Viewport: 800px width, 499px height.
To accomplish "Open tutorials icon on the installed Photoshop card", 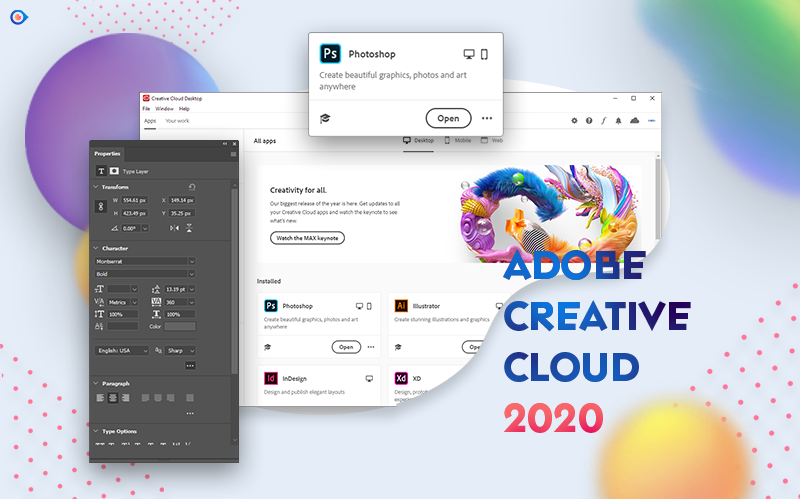I will pos(267,347).
